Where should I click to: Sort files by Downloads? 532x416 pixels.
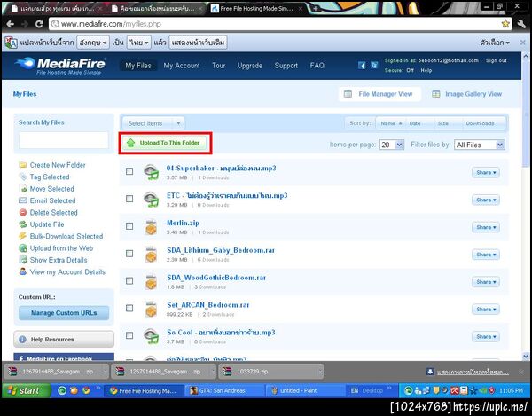coord(480,123)
